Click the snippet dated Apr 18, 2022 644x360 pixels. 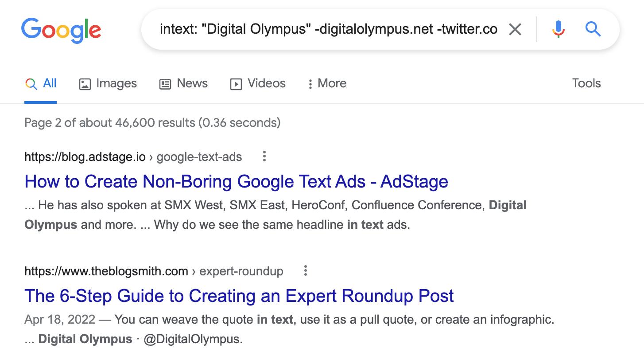point(290,329)
